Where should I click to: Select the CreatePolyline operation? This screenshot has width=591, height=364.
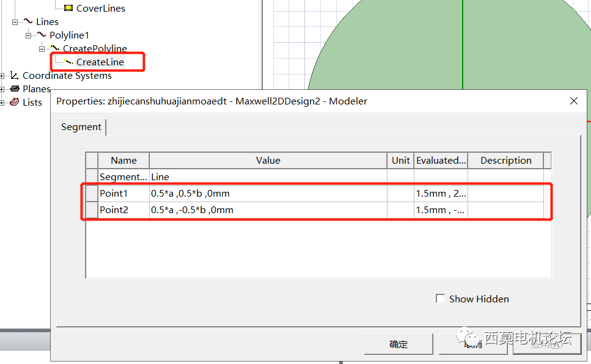(x=95, y=49)
